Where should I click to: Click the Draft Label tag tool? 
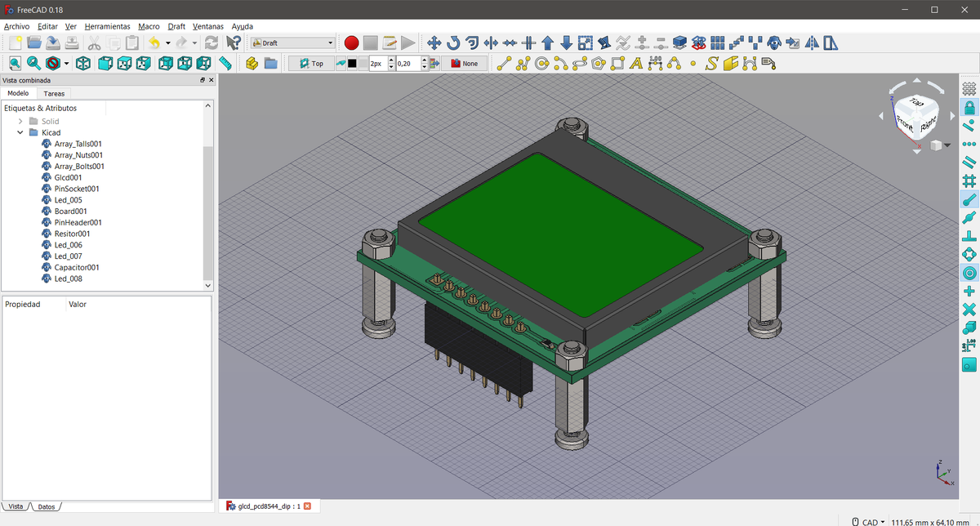(768, 63)
